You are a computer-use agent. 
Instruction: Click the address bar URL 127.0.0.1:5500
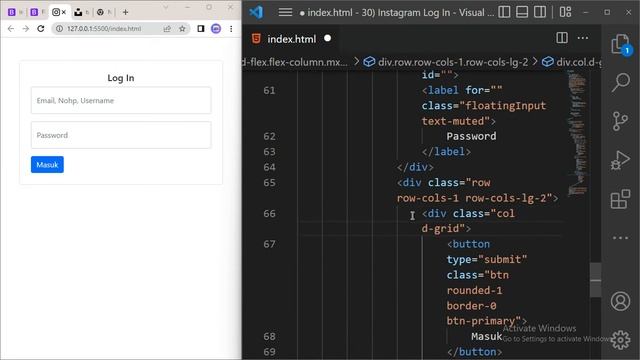[x=104, y=29]
